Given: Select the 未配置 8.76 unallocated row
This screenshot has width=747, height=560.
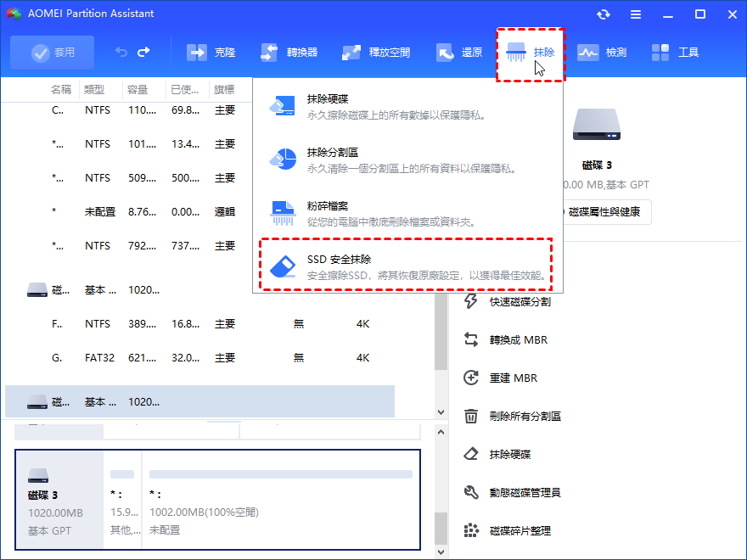Looking at the screenshot, I should tap(129, 212).
